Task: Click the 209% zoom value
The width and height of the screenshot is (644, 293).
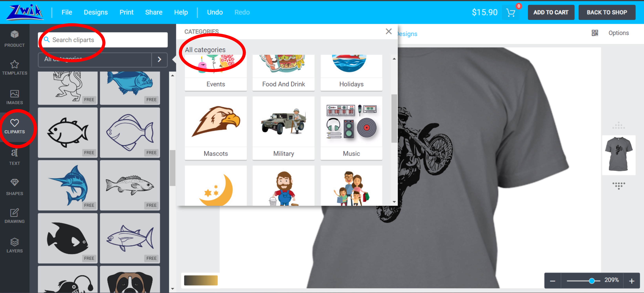Action: coord(611,280)
